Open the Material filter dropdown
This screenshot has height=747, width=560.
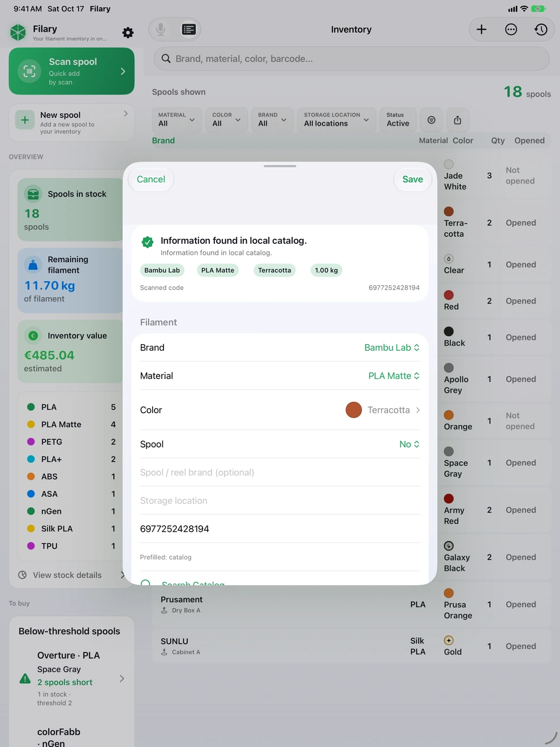click(x=176, y=119)
